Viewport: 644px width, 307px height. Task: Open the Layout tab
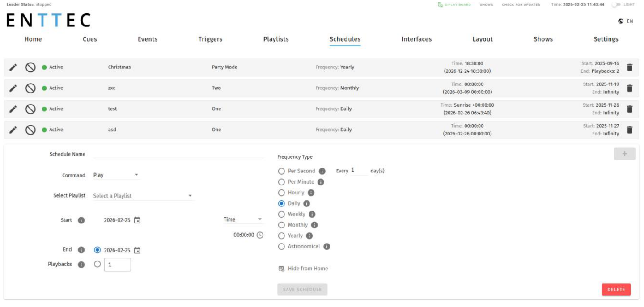pyautogui.click(x=483, y=39)
